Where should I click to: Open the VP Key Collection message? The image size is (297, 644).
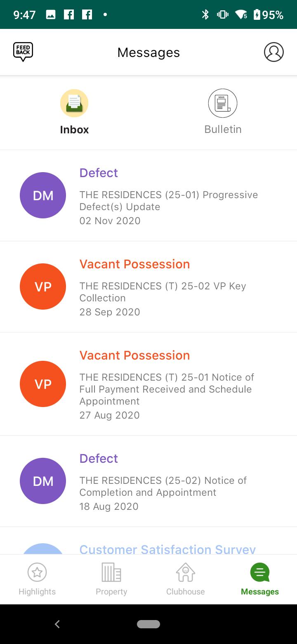(163, 292)
